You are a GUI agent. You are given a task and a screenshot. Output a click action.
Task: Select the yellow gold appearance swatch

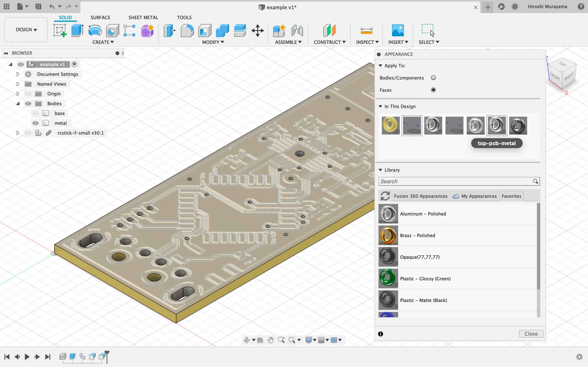(390, 125)
